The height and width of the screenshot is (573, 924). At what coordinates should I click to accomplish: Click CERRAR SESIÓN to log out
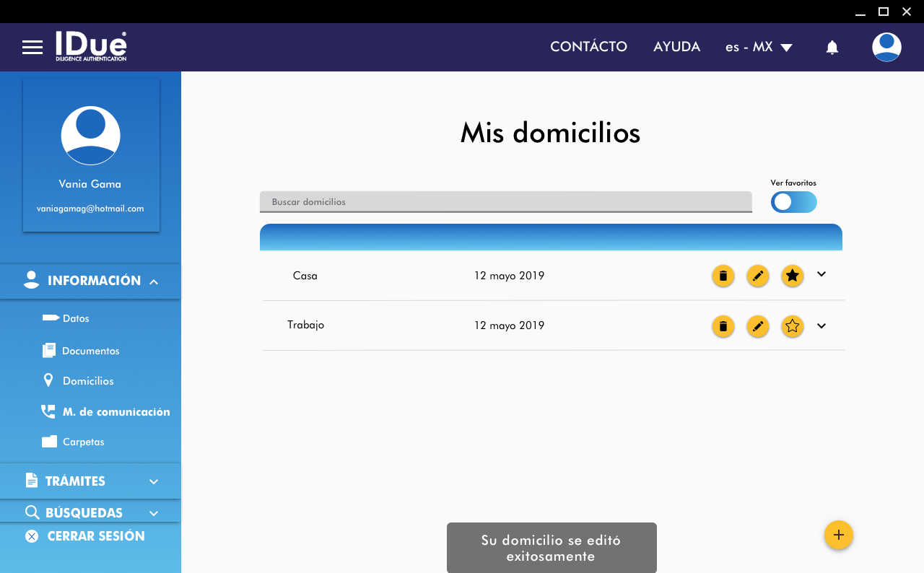pyautogui.click(x=95, y=536)
